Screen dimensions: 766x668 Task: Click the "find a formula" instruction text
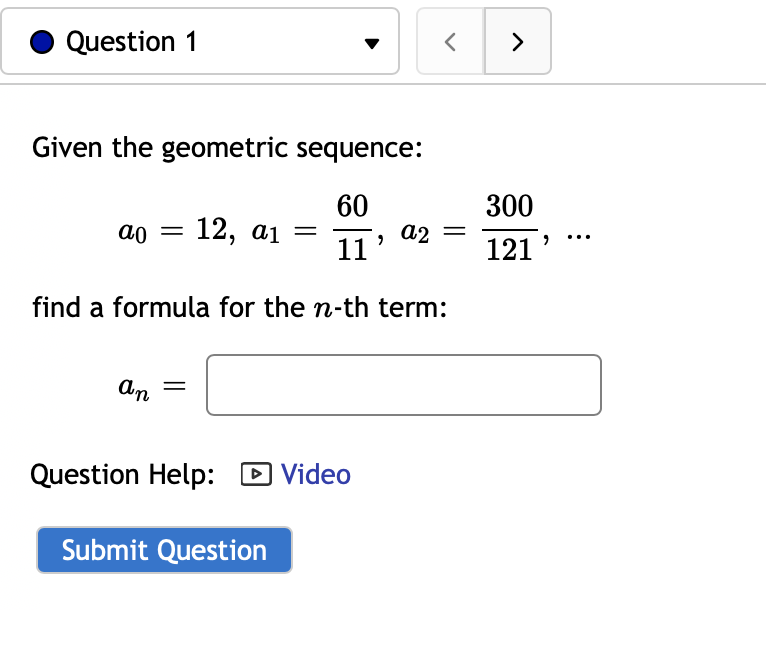[x=238, y=306]
